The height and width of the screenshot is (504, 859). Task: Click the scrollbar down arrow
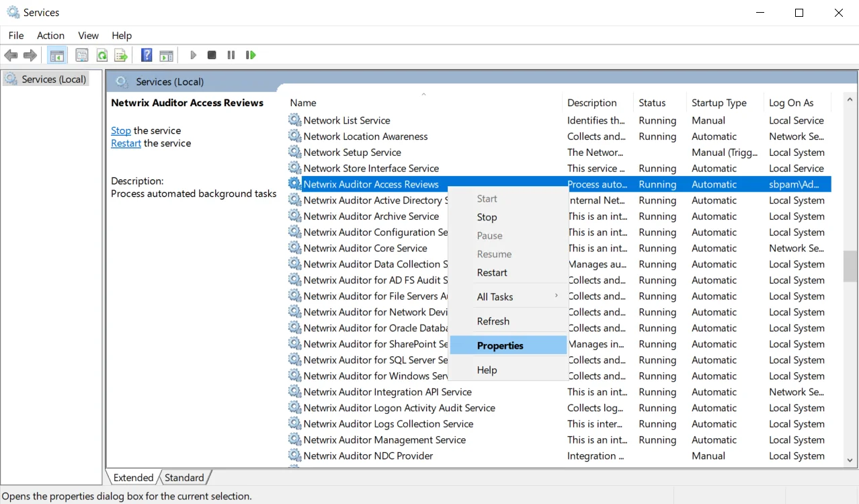point(850,460)
